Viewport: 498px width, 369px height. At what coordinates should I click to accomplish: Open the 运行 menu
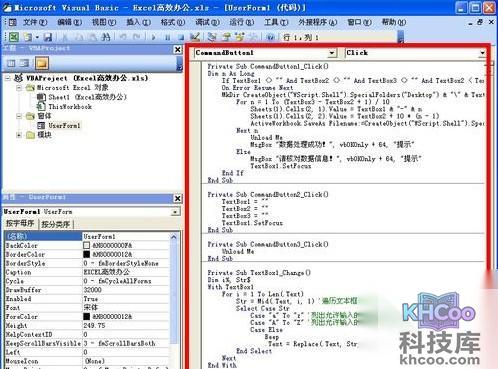[x=241, y=22]
